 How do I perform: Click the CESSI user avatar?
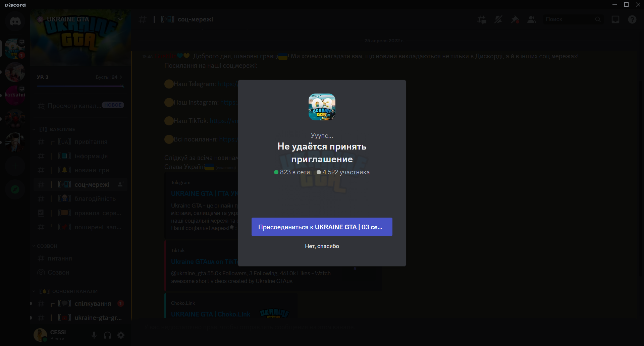click(x=40, y=335)
